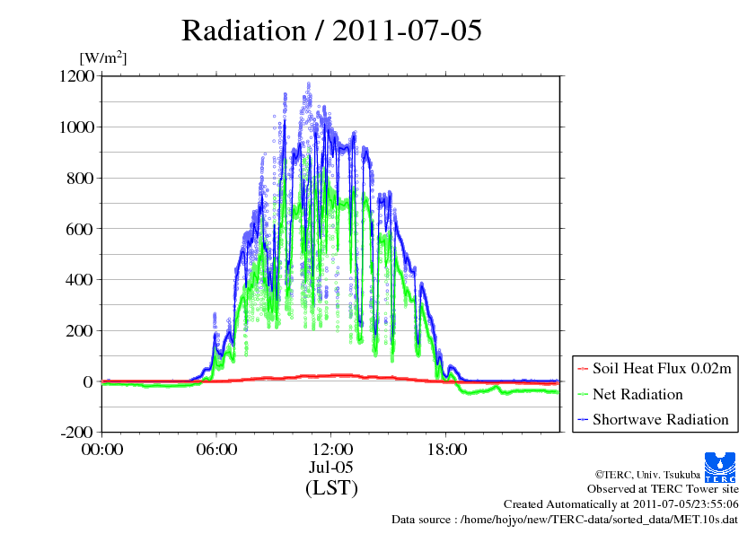Screen dimensions: 756x534
Task: Click the 200 y-axis label
Action: [x=80, y=330]
